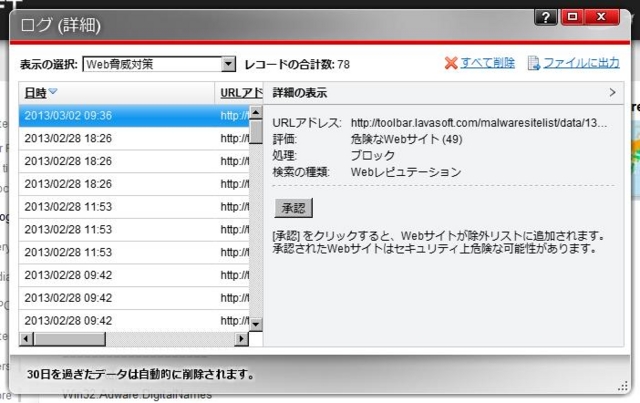
Task: Click the ブロック action value
Action: pos(373,156)
